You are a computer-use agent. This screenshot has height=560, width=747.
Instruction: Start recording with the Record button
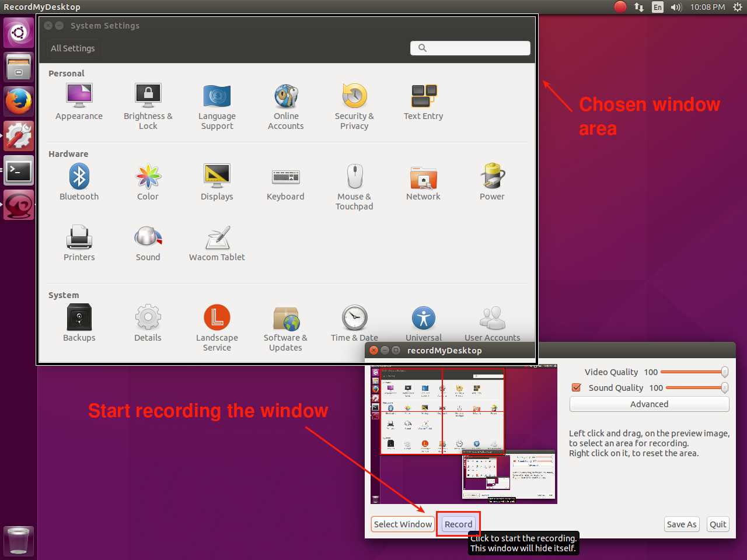pyautogui.click(x=458, y=524)
